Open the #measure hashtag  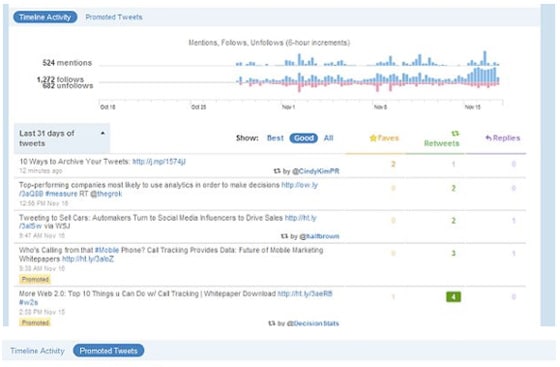tap(61, 194)
